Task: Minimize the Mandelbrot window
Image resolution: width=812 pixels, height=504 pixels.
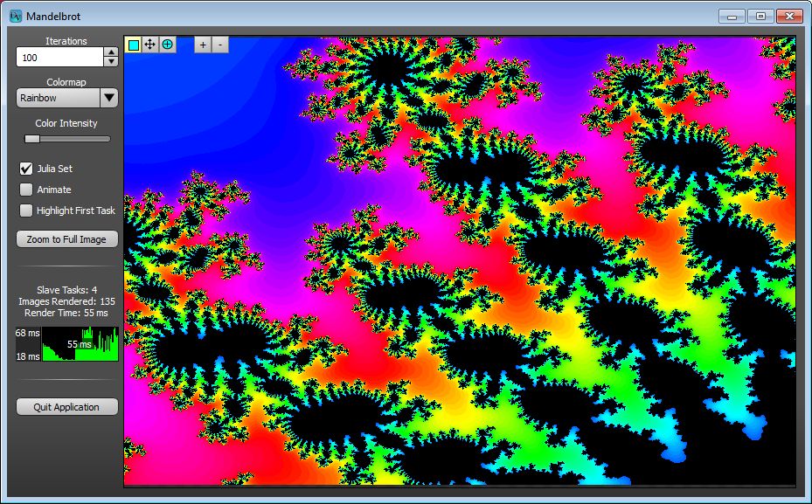Action: [x=732, y=17]
